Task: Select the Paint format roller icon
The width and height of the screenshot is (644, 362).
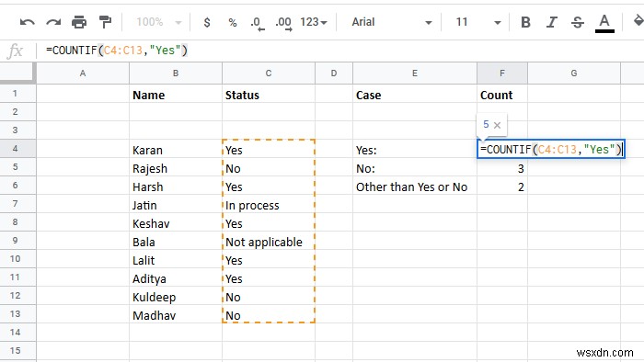Action: click(x=105, y=22)
